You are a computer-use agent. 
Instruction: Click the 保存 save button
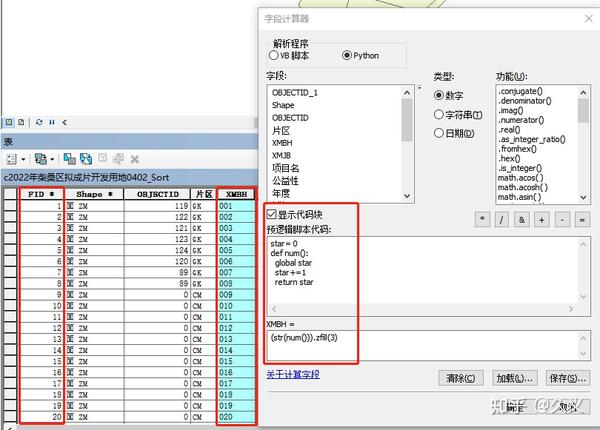point(568,378)
